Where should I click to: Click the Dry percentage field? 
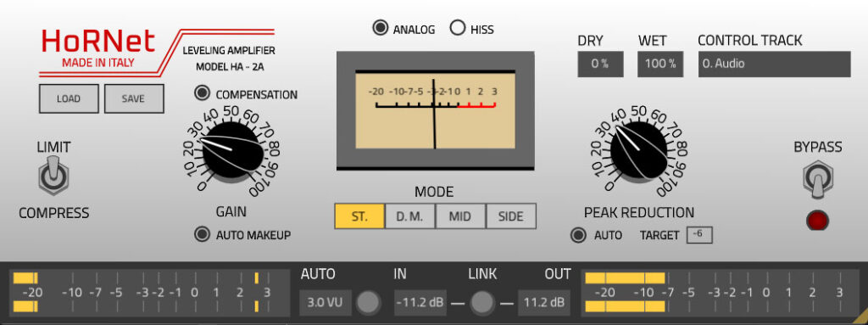pos(600,64)
